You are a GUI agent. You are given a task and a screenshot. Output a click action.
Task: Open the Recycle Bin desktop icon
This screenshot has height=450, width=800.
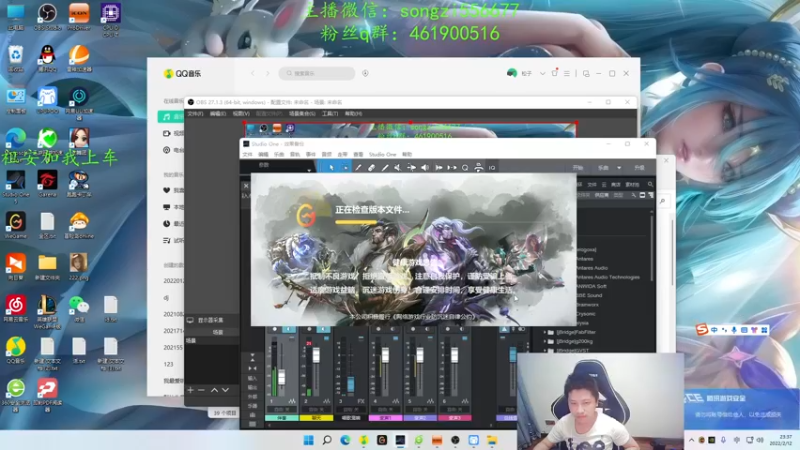[15, 57]
